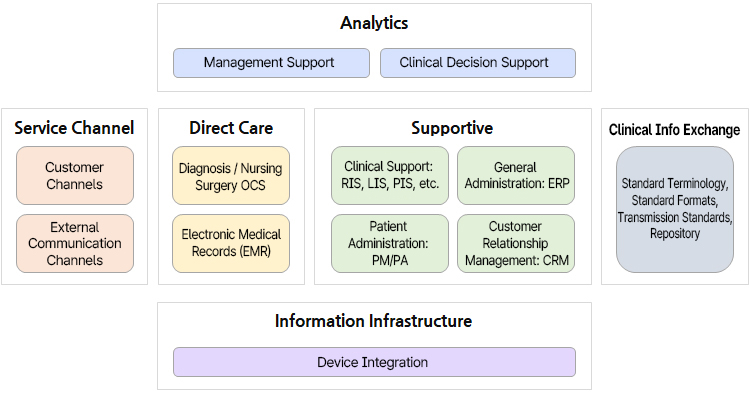Click the Information Infrastructure heading
750x401 pixels.
point(374,321)
